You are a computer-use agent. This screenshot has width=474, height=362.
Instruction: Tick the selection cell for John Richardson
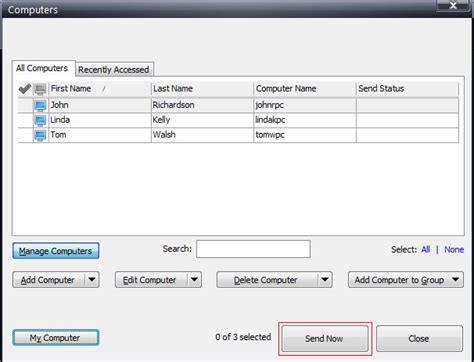click(25, 105)
